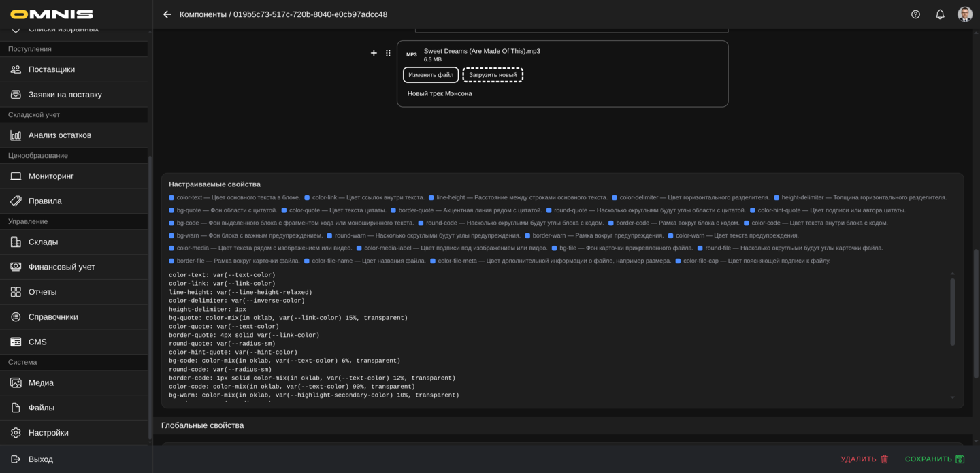Open user profile avatar
This screenshot has width=980, height=473.
(x=964, y=14)
